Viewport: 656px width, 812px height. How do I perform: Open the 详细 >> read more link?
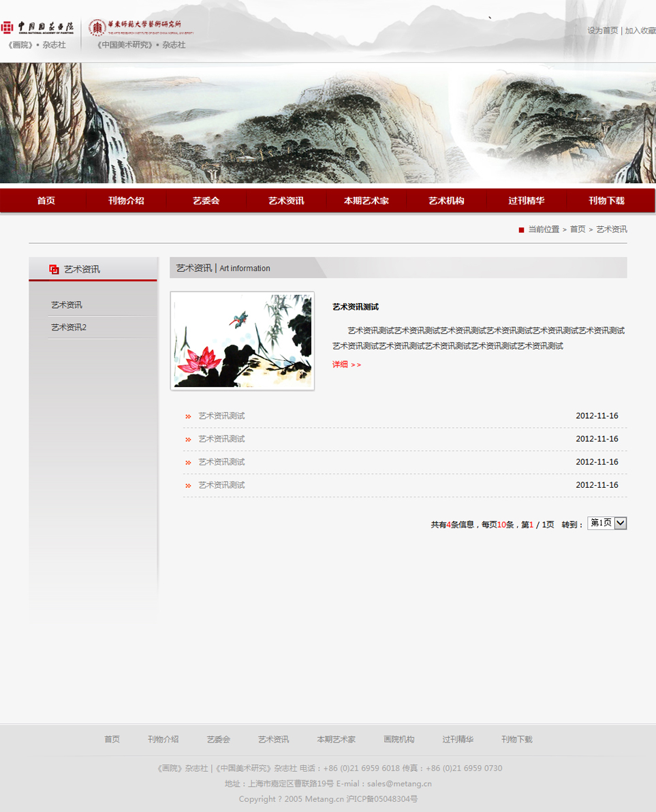(346, 364)
